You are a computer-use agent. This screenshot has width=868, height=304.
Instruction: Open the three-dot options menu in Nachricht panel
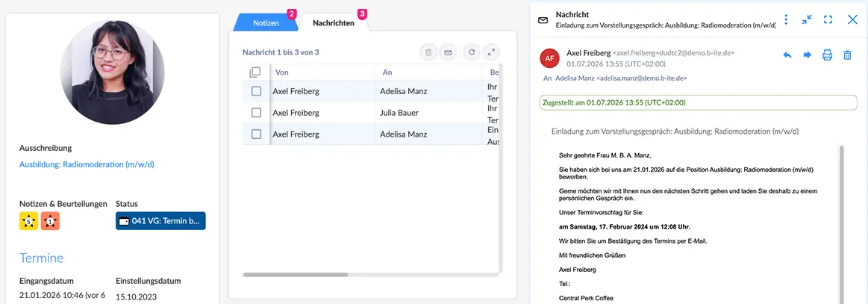(787, 19)
